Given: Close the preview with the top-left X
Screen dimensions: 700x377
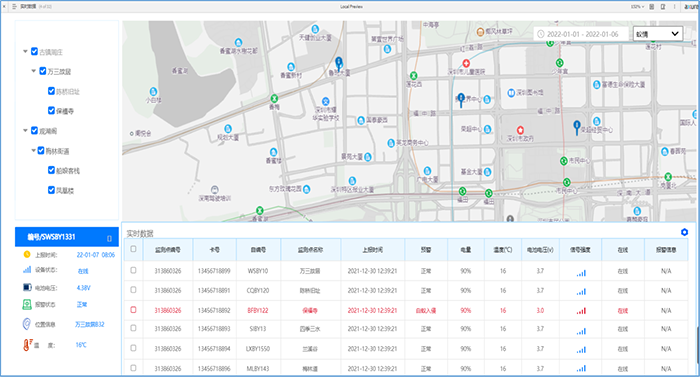Looking at the screenshot, I should [4, 7].
